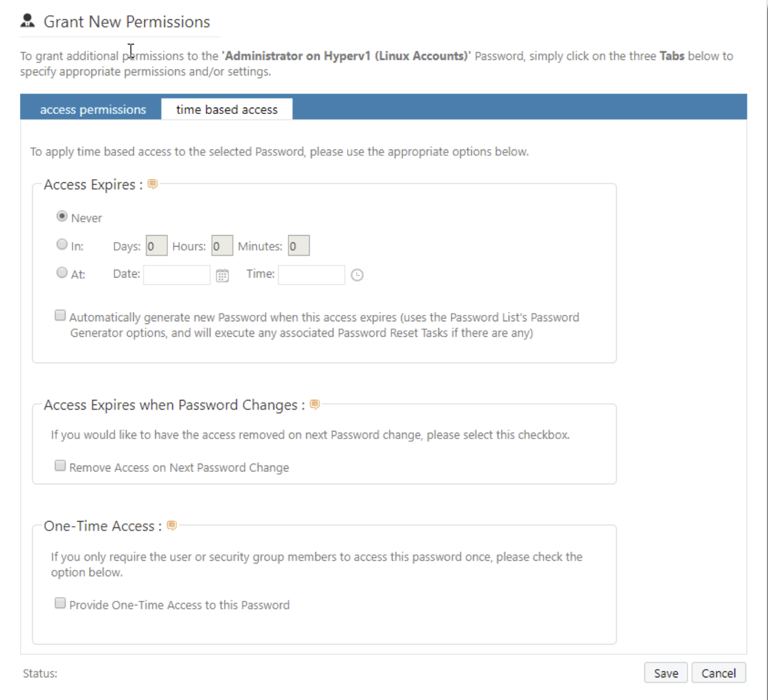Viewport: 768px width, 700px height.
Task: Select the At: specific date radio button
Action: point(62,272)
